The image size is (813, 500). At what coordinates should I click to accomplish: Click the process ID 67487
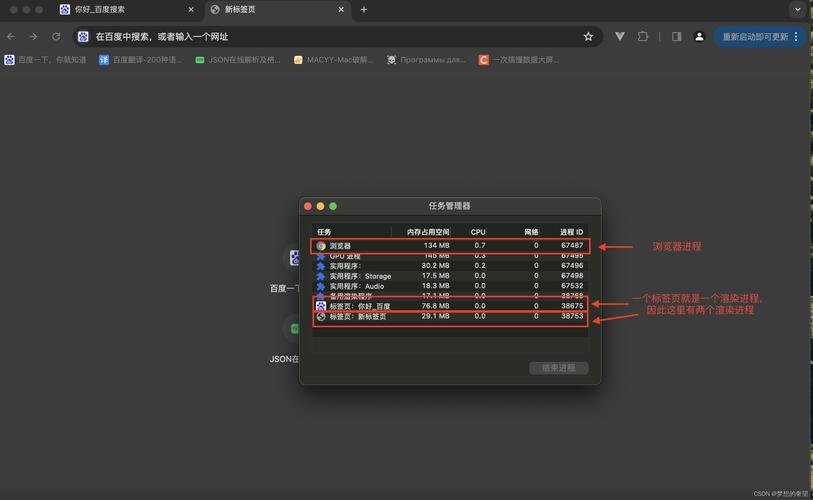572,245
